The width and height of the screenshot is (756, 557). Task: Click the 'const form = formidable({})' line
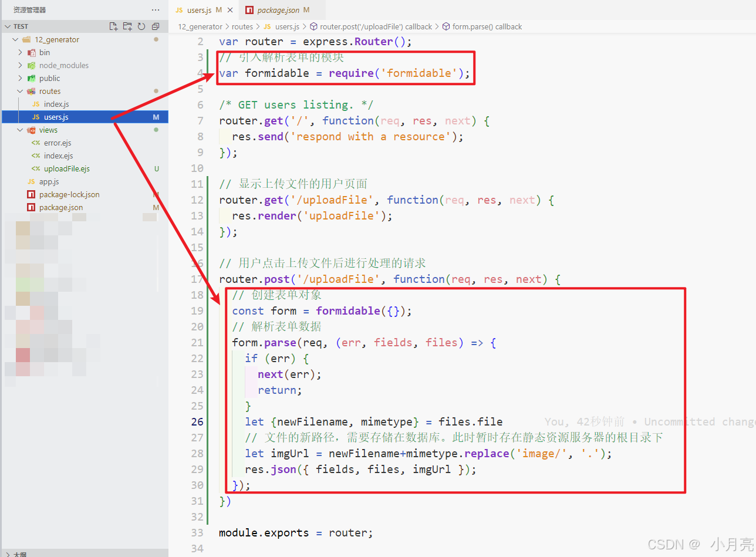pyautogui.click(x=322, y=310)
